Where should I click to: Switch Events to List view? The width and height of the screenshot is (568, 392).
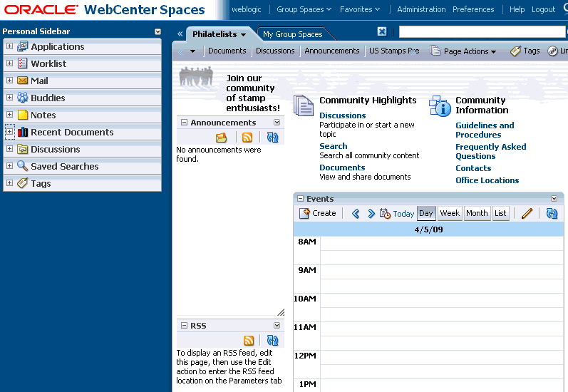click(500, 213)
